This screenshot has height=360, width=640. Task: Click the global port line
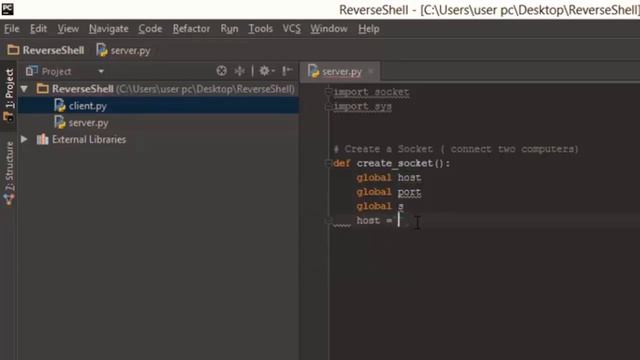point(389,192)
